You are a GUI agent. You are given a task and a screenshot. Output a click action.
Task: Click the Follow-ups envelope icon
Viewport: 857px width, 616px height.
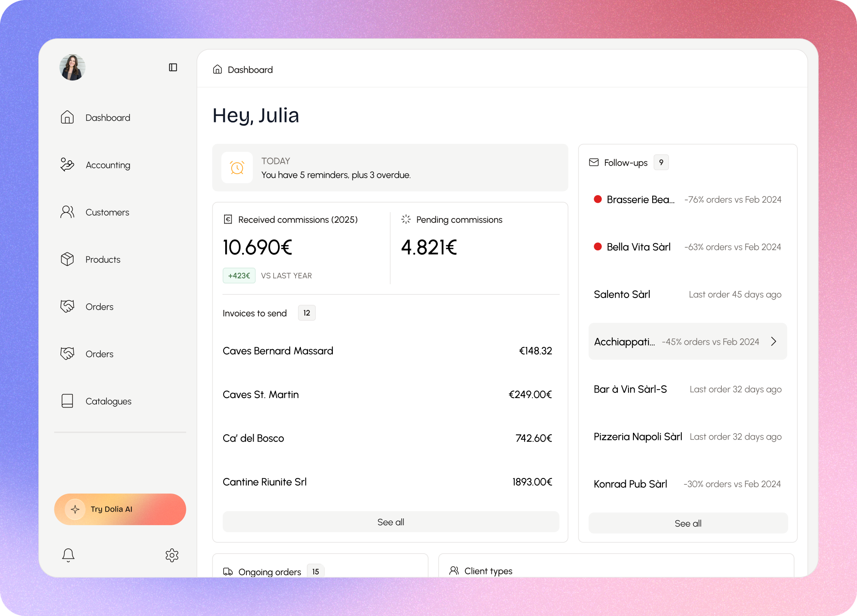point(594,162)
